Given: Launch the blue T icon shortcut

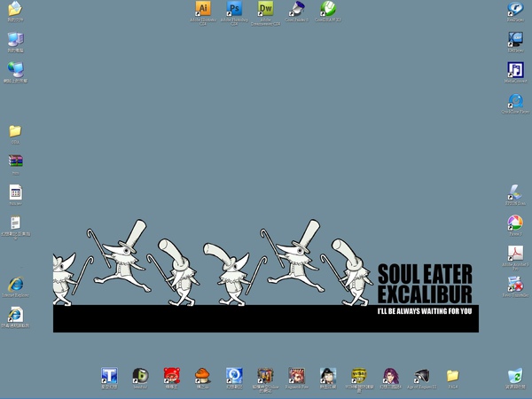Looking at the screenshot, I should (x=109, y=376).
